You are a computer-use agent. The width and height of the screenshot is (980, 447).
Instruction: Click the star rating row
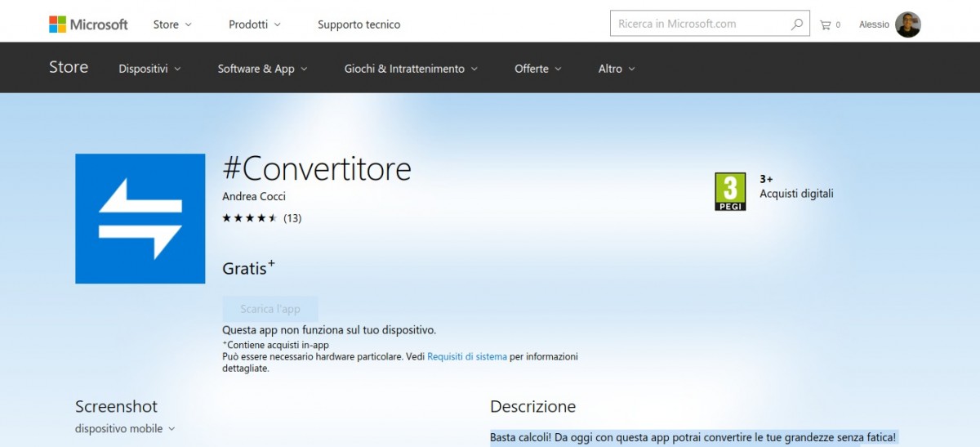[x=250, y=218]
